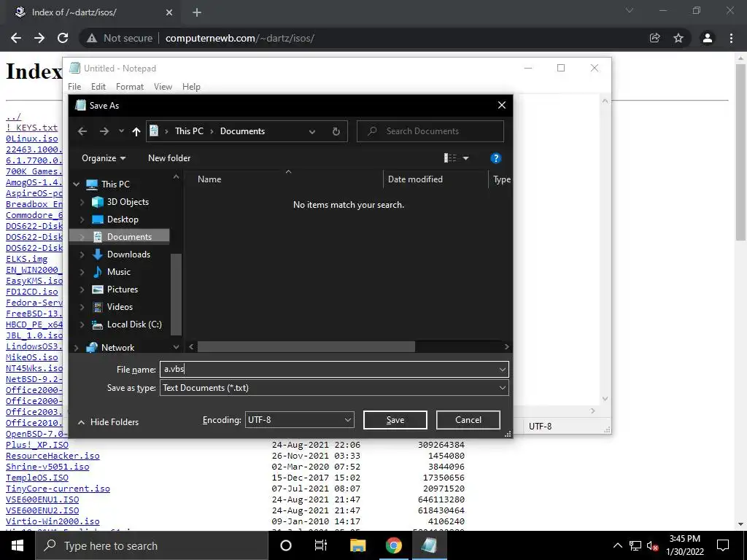This screenshot has height=560, width=747.
Task: Go up one folder level arrow
Action: point(136,132)
